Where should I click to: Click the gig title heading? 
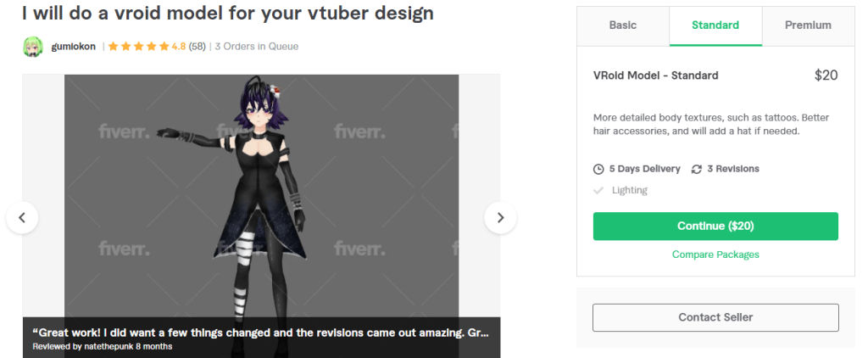[x=227, y=14]
